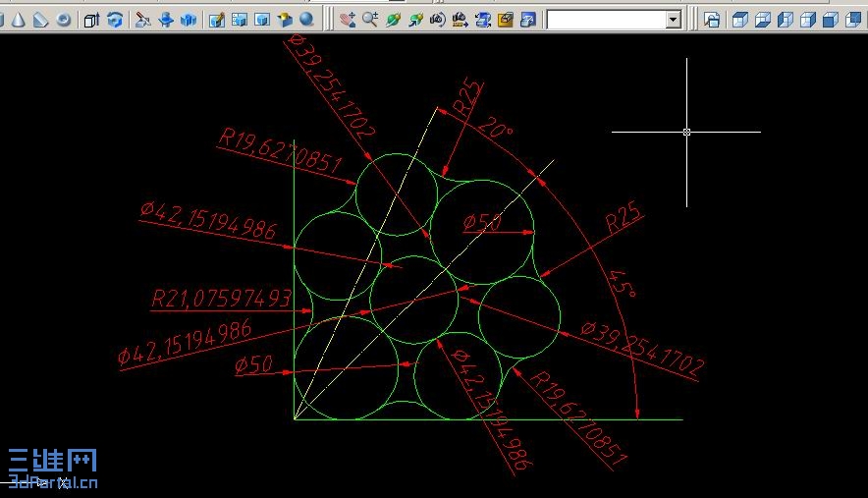The image size is (868, 498).
Task: Open 3D Adjust Clip Planes
Action: [483, 20]
